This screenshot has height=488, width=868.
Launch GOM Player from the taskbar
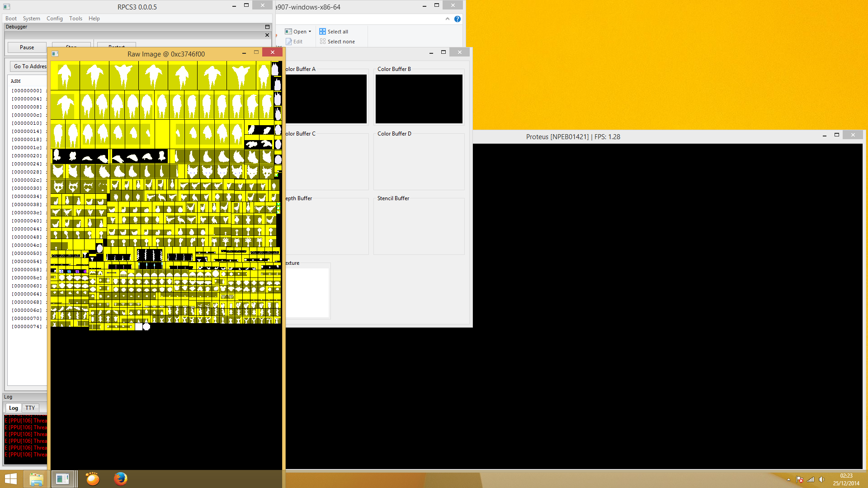pyautogui.click(x=93, y=479)
